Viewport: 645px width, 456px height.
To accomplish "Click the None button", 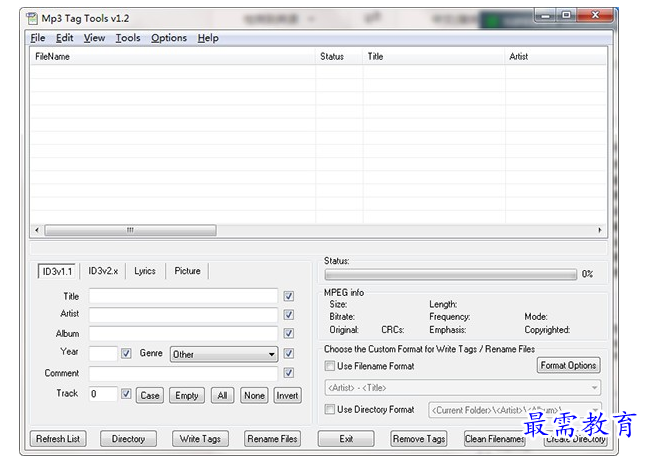I will point(254,396).
